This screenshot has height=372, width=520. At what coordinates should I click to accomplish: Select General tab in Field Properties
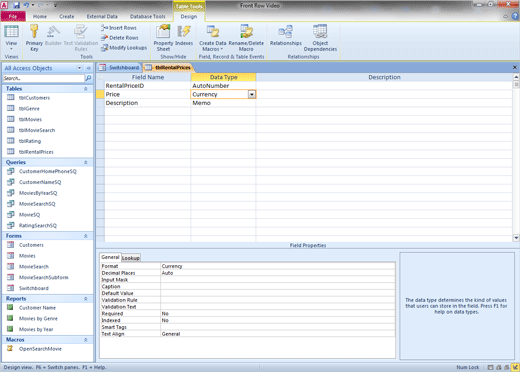pos(110,257)
